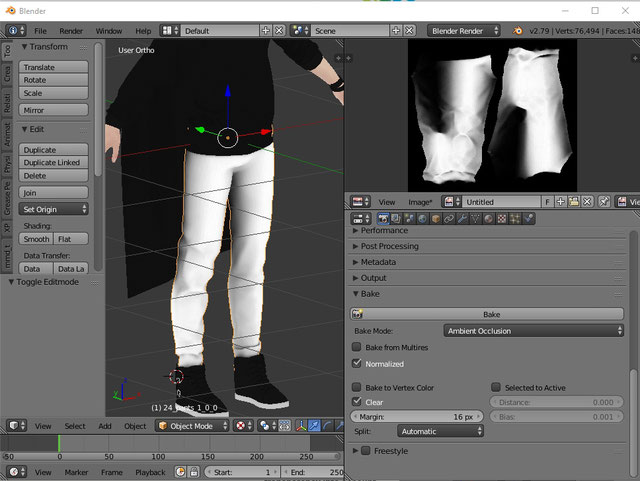The image size is (640, 481).
Task: Open the Object properties cube icon
Action: pos(435,218)
